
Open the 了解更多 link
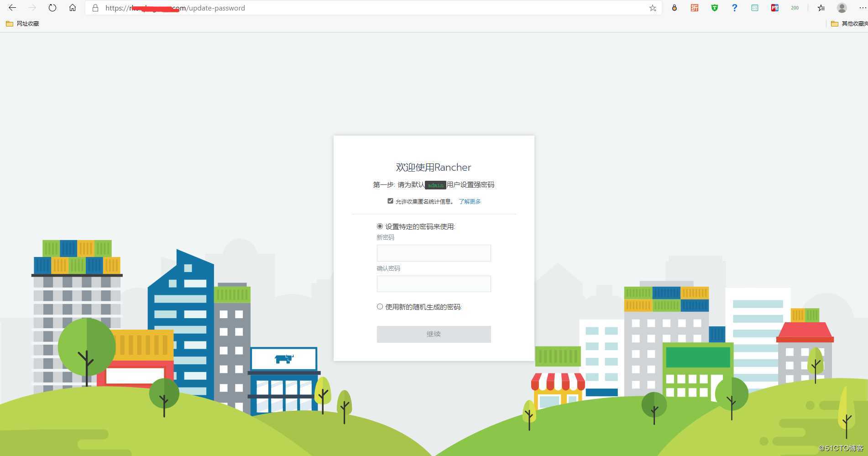point(470,201)
